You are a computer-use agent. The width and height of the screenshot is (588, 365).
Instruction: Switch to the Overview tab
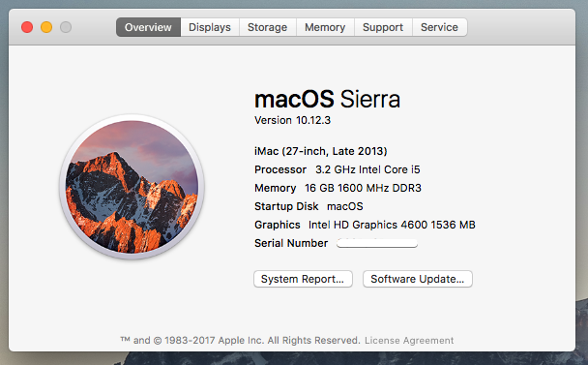pos(148,27)
